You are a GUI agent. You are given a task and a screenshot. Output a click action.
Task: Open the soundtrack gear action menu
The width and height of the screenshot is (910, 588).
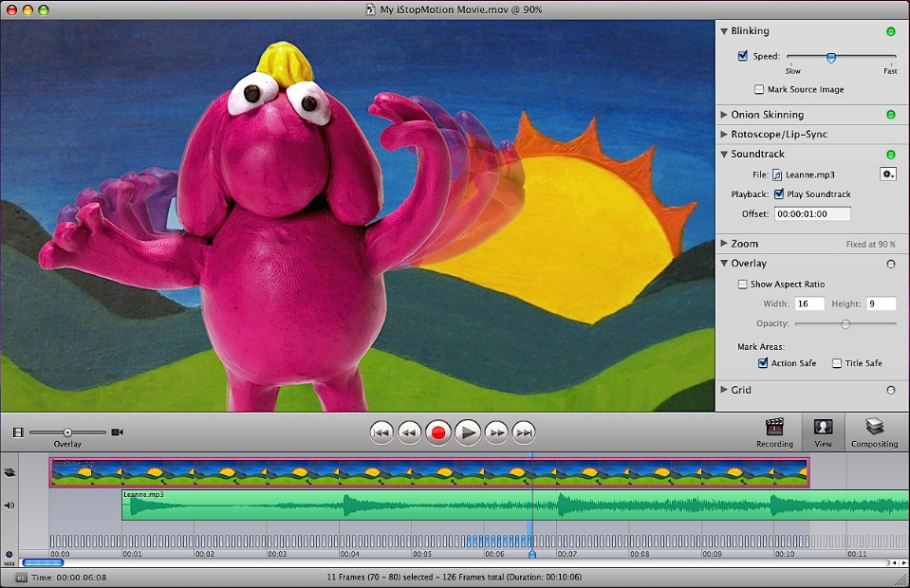888,175
